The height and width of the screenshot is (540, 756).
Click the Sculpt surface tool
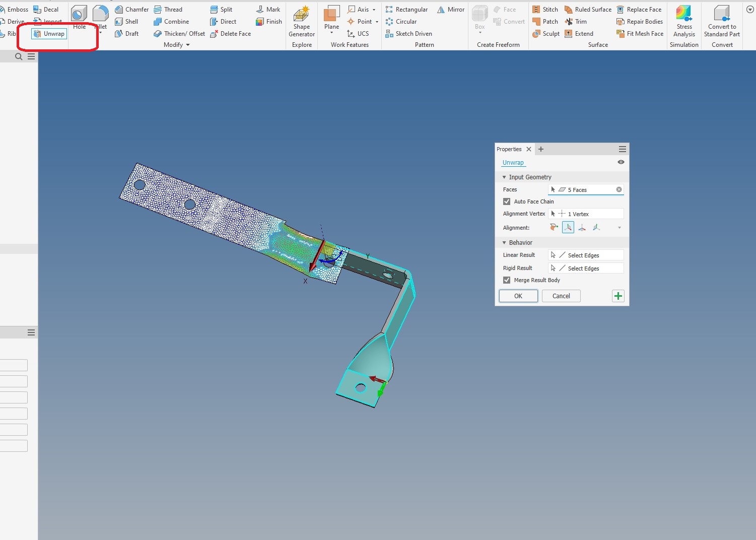[546, 34]
